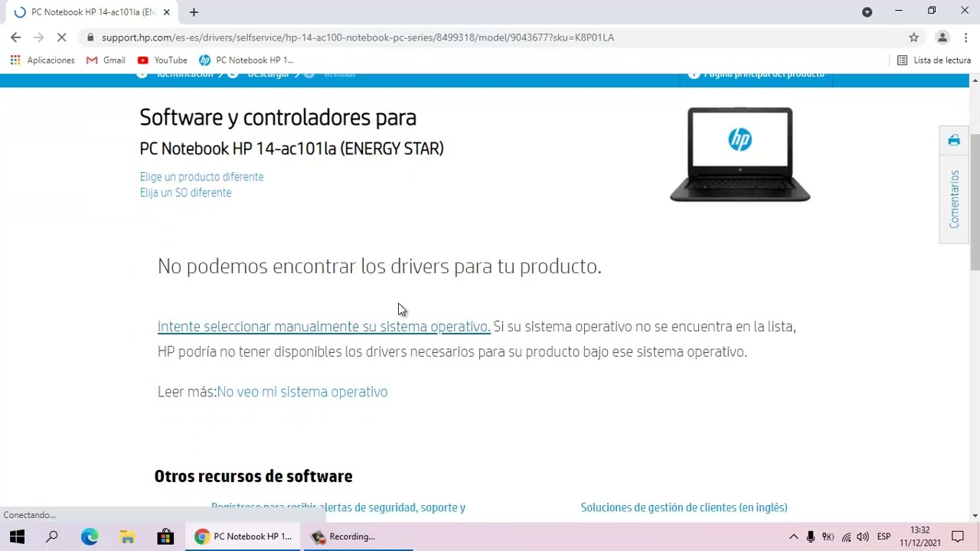Click Elige un producto diferente link
This screenshot has height=551, width=980.
(x=201, y=177)
